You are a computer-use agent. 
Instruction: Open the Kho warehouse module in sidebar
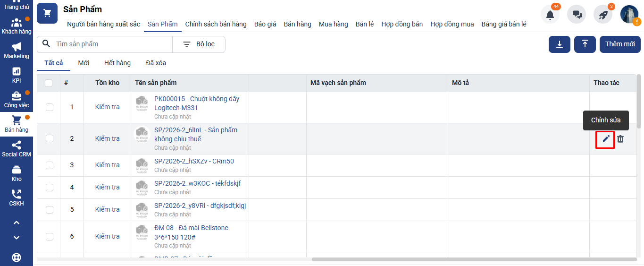pos(17,173)
